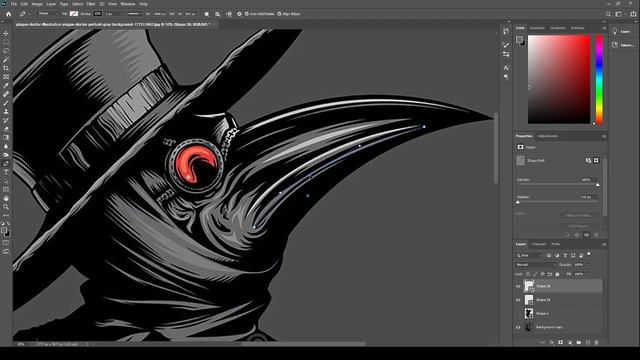
Task: Show the hidden Shape 1 layer
Action: [518, 313]
